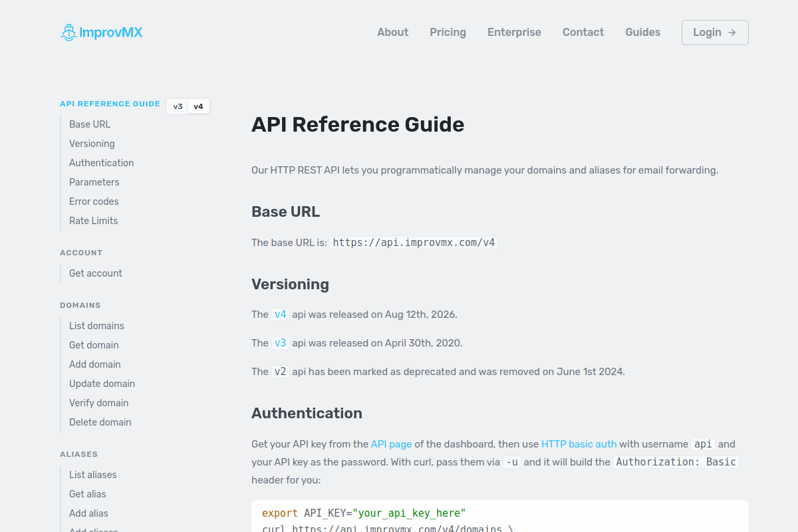Go to the Enterprise page
The height and width of the screenshot is (532, 798).
(x=514, y=33)
